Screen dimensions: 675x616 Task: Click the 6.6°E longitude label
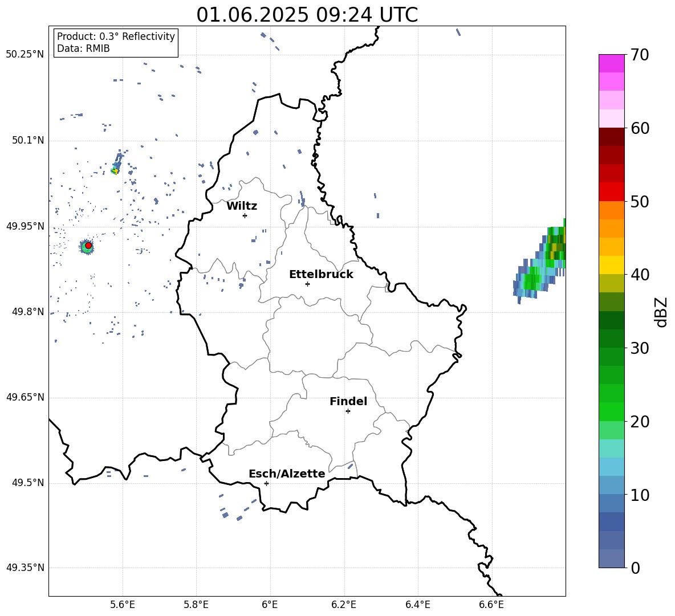[491, 605]
